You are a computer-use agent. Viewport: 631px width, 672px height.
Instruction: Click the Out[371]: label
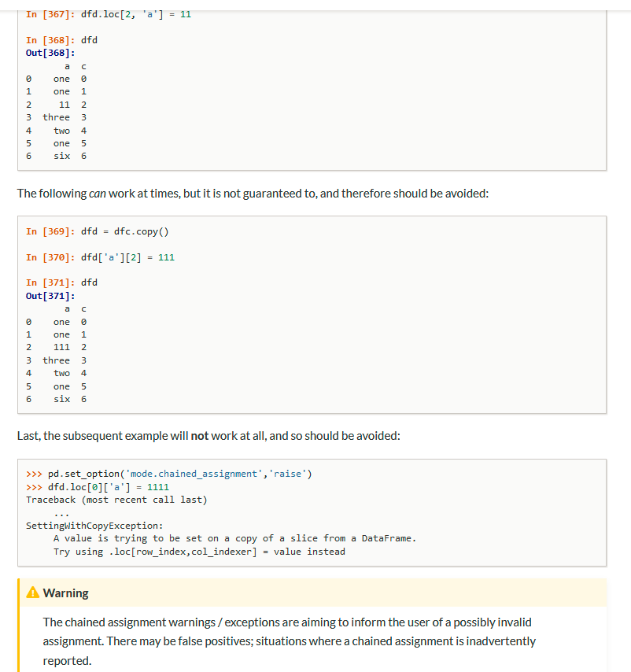[50, 296]
